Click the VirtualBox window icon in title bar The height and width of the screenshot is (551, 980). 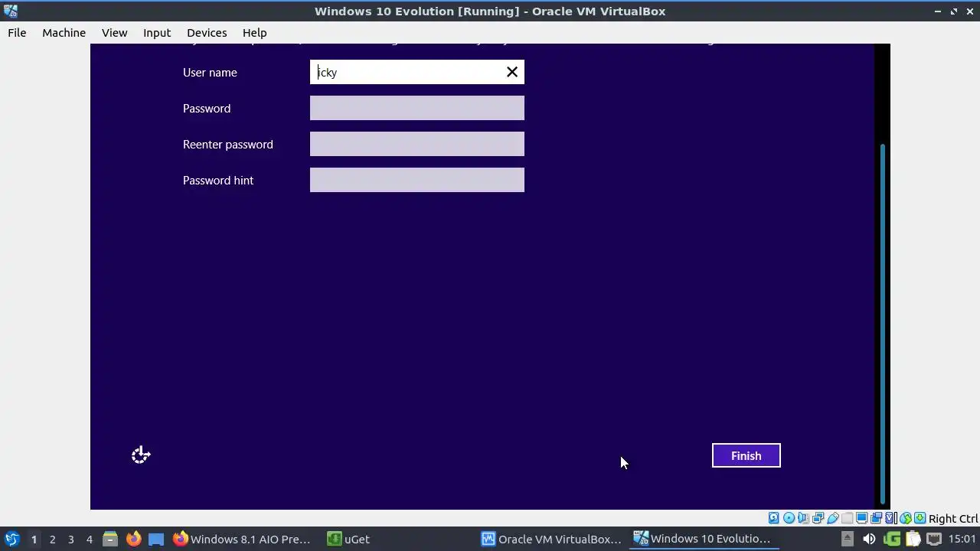tap(10, 11)
